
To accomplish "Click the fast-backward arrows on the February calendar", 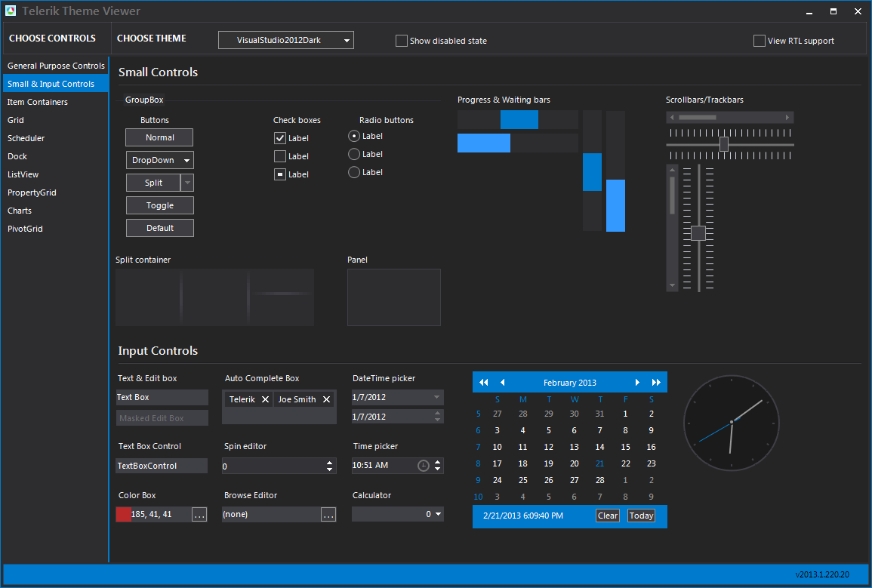I will [483, 382].
